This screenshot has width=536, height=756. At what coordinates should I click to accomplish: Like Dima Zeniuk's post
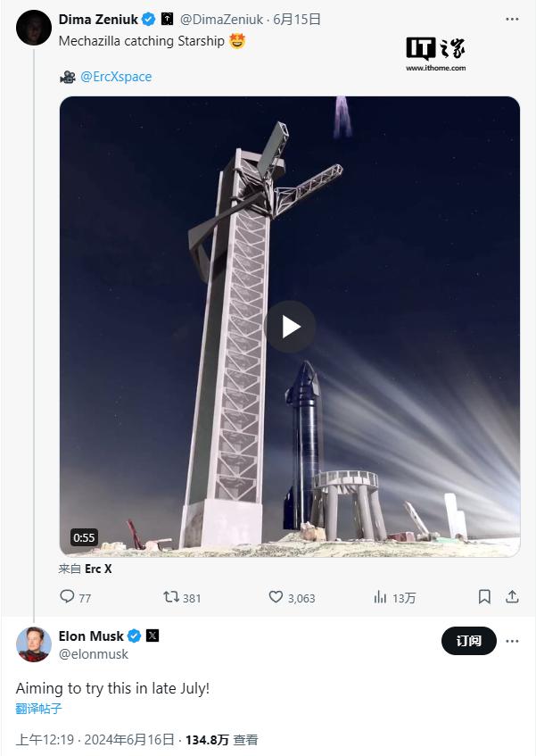(x=276, y=597)
